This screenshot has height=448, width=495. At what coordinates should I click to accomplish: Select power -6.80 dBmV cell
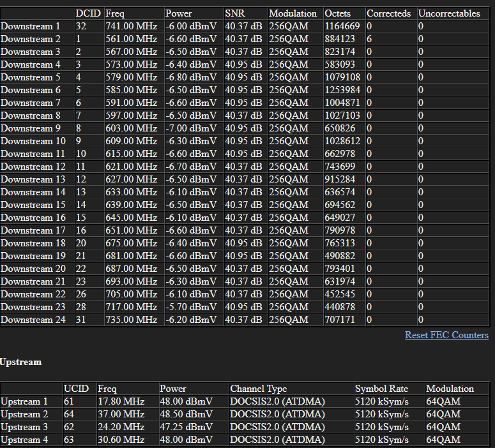191,77
